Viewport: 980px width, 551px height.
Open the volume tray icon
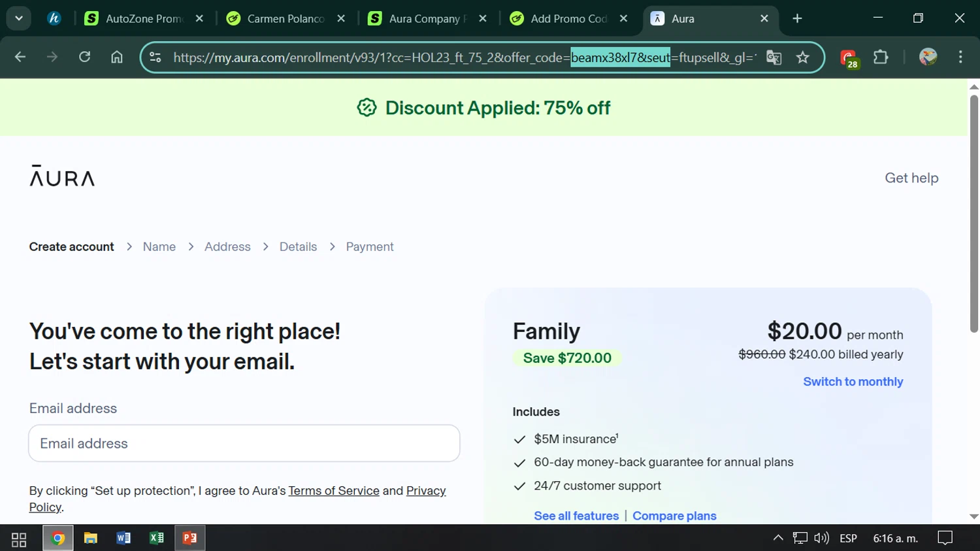821,539
